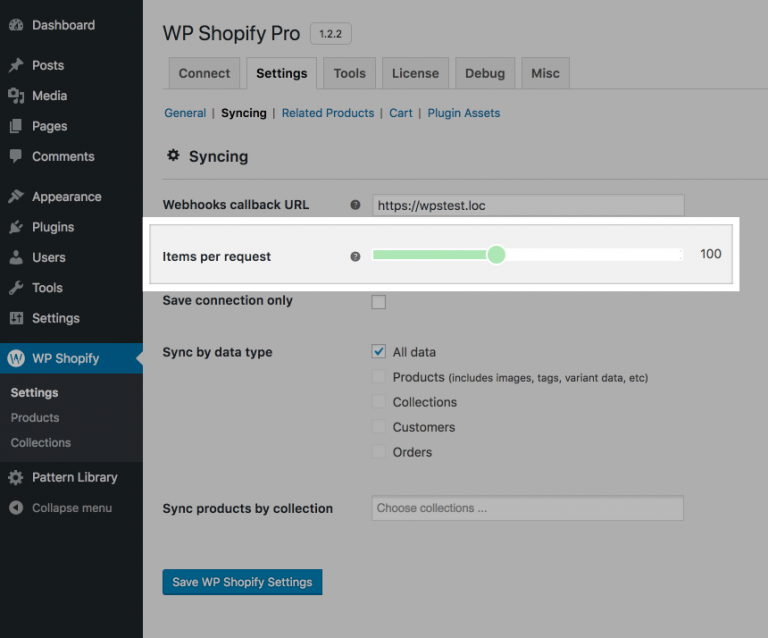Viewport: 768px width, 638px height.
Task: Check the Collections sync checkbox
Action: click(x=379, y=402)
